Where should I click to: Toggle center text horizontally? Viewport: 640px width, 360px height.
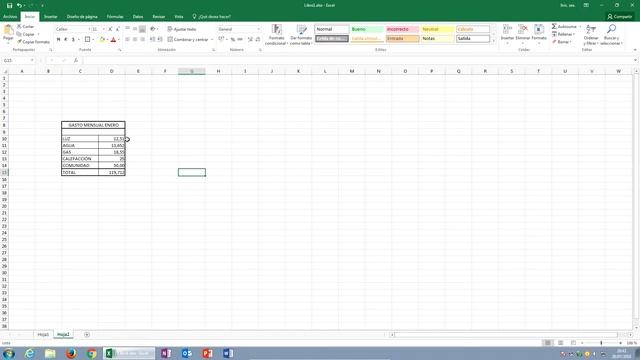pos(135,40)
